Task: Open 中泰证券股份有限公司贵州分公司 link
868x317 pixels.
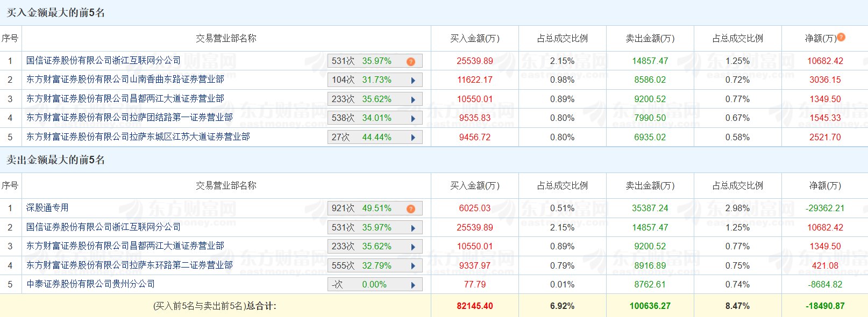Action: tap(90, 284)
